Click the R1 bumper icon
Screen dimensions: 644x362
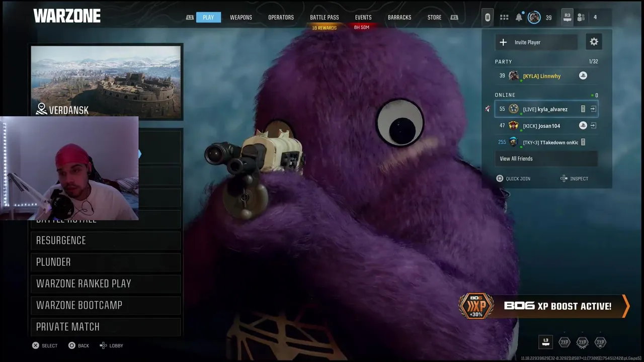pos(454,17)
